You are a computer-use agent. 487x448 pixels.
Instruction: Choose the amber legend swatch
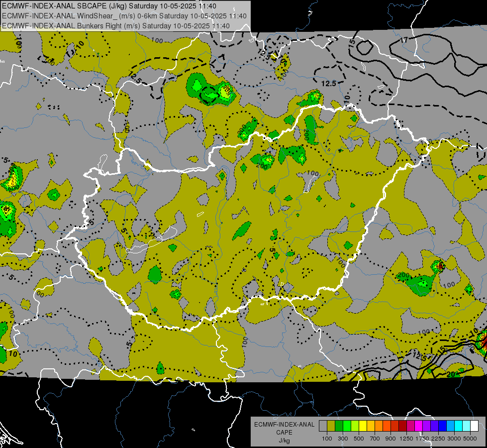(371, 426)
